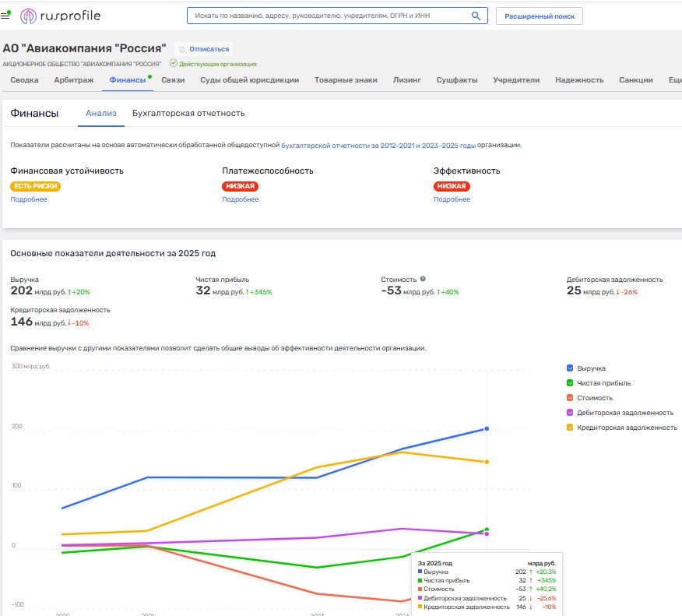Hide Кредиторская задолженность series in legend
682x616 pixels.
(x=571, y=428)
